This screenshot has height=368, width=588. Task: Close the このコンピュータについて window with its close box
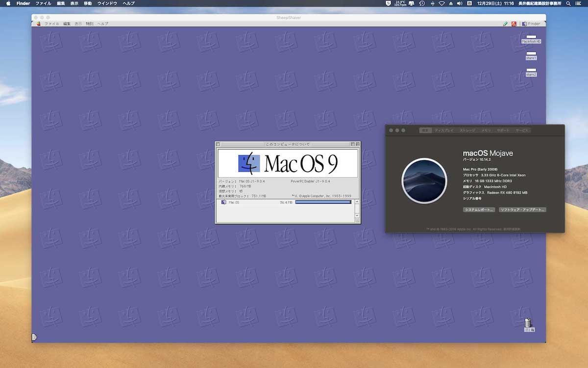218,144
